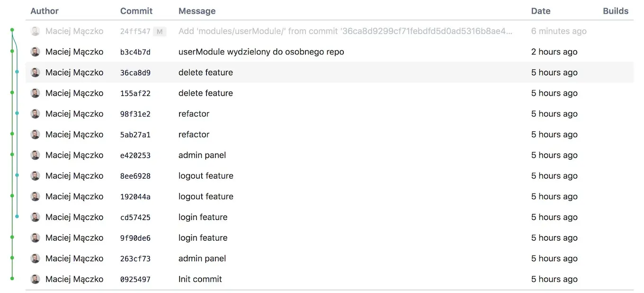The image size is (644, 293).
Task: Click the avatar beside the 8ee6928 logout feature commit
Action: click(35, 175)
